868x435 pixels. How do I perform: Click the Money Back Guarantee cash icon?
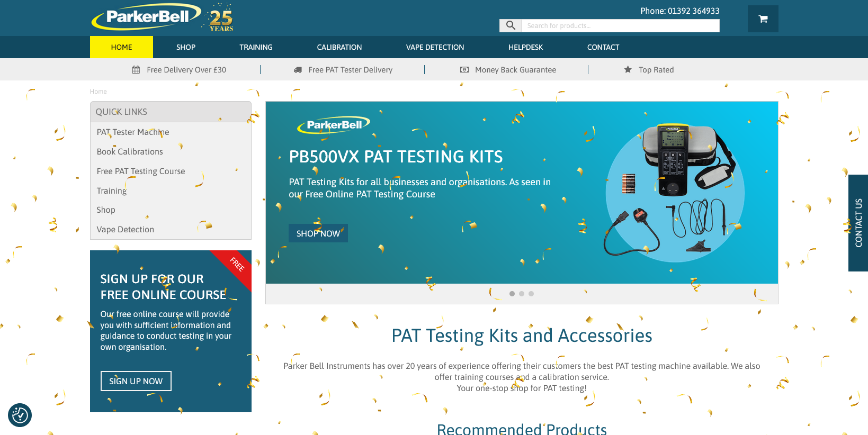pos(464,70)
